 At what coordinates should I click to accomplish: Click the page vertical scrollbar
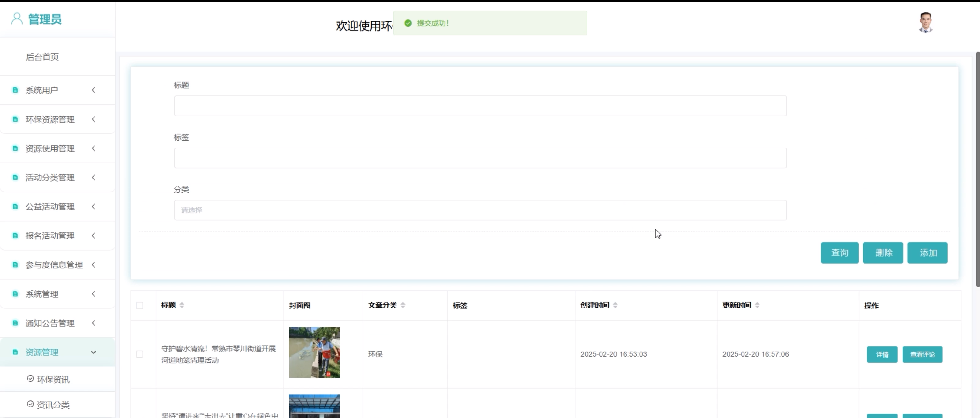pyautogui.click(x=977, y=170)
